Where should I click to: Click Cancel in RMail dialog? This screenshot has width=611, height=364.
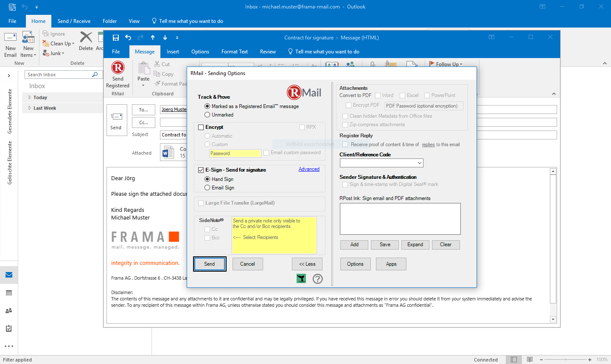[248, 264]
